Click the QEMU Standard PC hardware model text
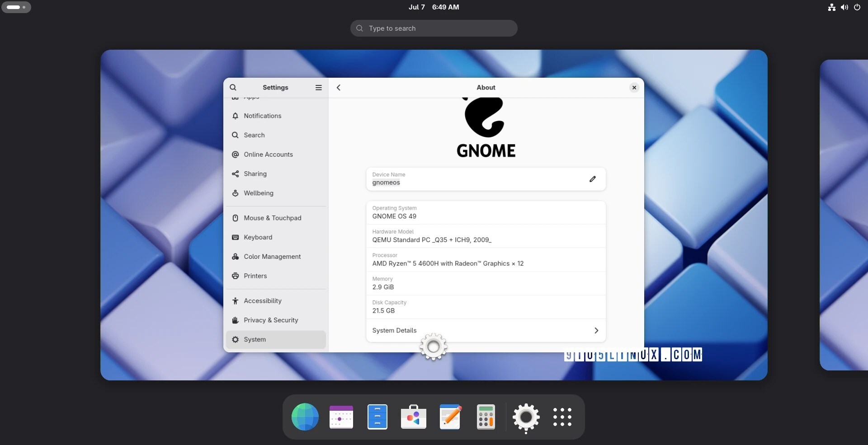The width and height of the screenshot is (868, 445). pos(432,240)
